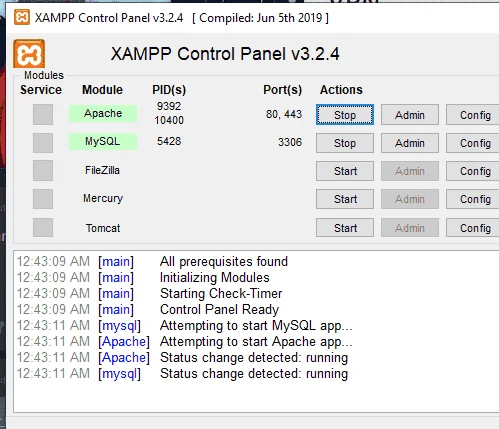This screenshot has width=499, height=429.
Task: Click log line 'Attempting to start Apache app...'
Action: click(256, 342)
